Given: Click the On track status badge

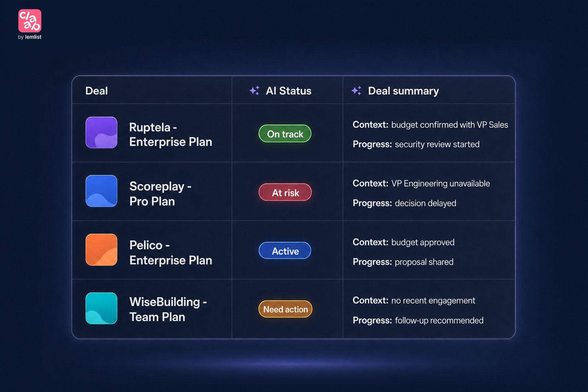Looking at the screenshot, I should [285, 134].
